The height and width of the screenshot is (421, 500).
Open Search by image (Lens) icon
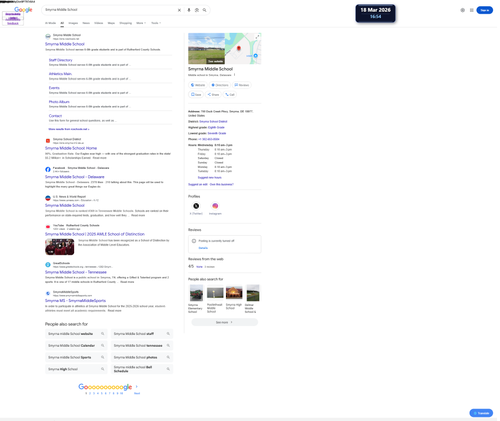pyautogui.click(x=197, y=10)
